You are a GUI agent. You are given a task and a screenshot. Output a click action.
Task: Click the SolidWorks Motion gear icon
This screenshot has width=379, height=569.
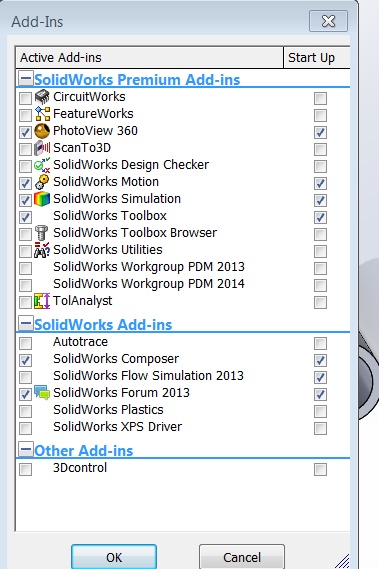42,182
